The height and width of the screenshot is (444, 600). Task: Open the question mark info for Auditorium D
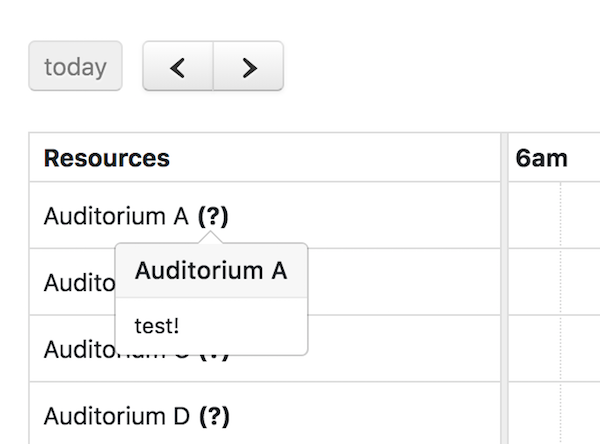[214, 415]
